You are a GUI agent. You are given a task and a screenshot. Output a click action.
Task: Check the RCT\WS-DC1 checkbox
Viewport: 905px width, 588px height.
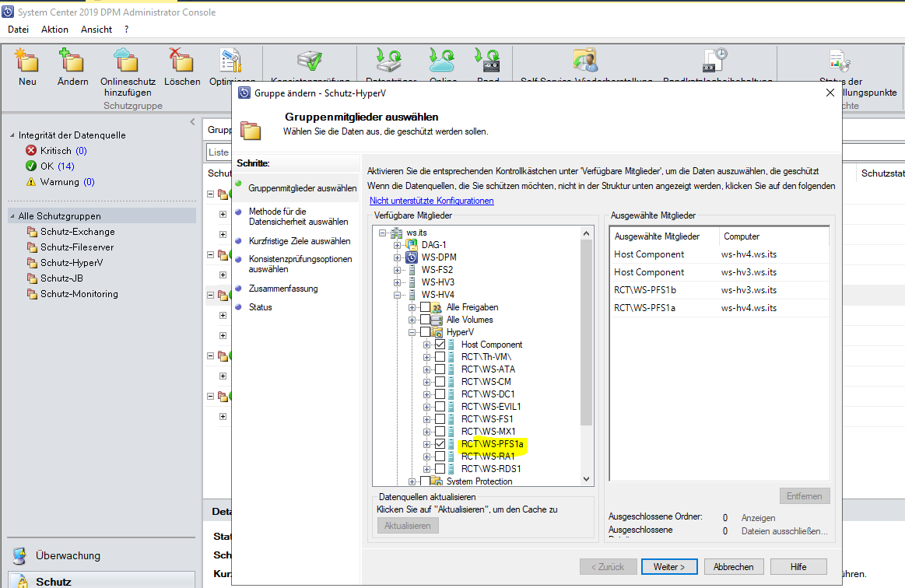pyautogui.click(x=440, y=394)
